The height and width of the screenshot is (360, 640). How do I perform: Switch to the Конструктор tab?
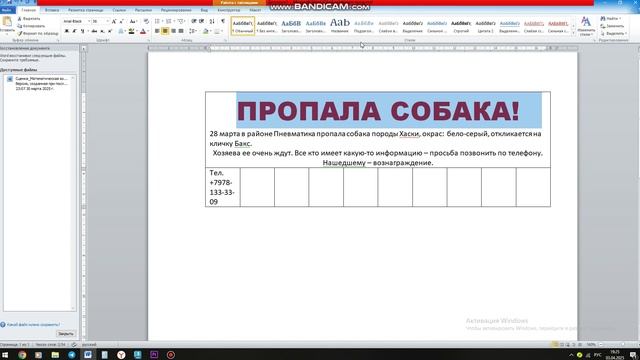[x=229, y=10]
